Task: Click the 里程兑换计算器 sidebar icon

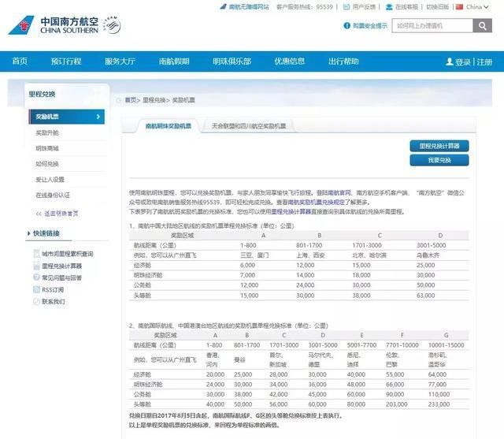Action: point(37,266)
